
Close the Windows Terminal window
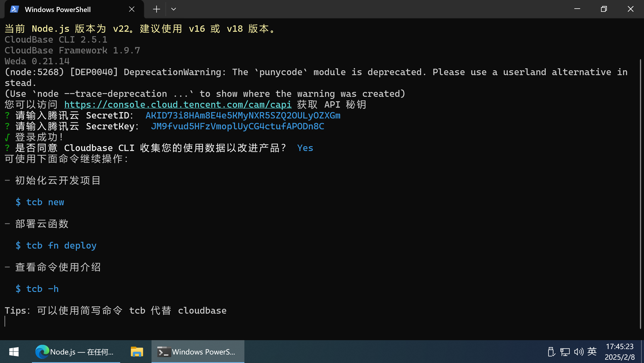tap(630, 9)
